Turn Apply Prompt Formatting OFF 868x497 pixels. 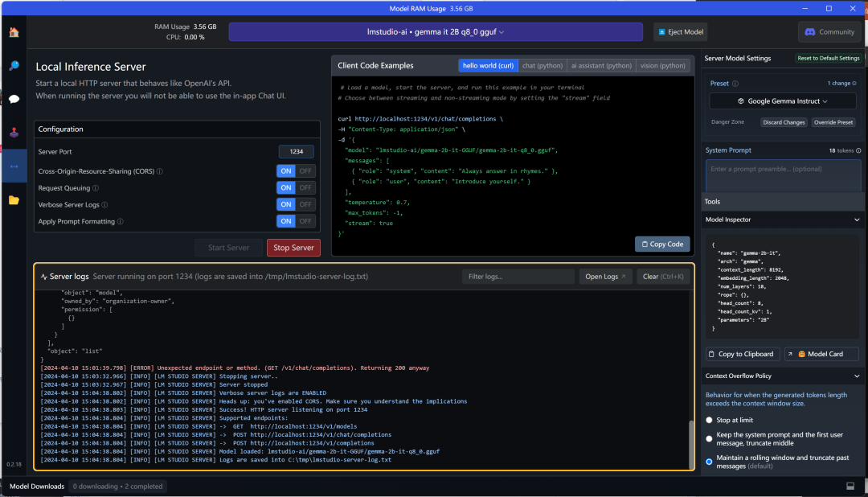(305, 220)
